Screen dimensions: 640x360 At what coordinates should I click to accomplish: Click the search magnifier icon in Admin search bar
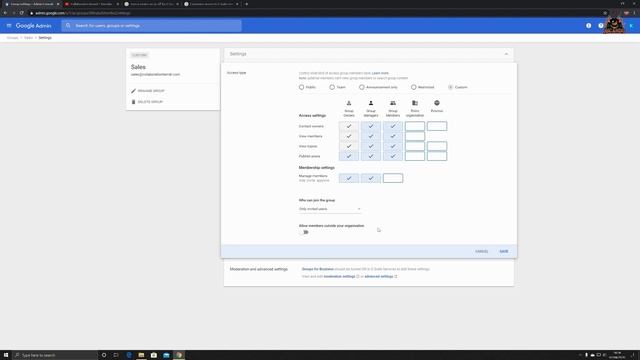[x=68, y=26]
